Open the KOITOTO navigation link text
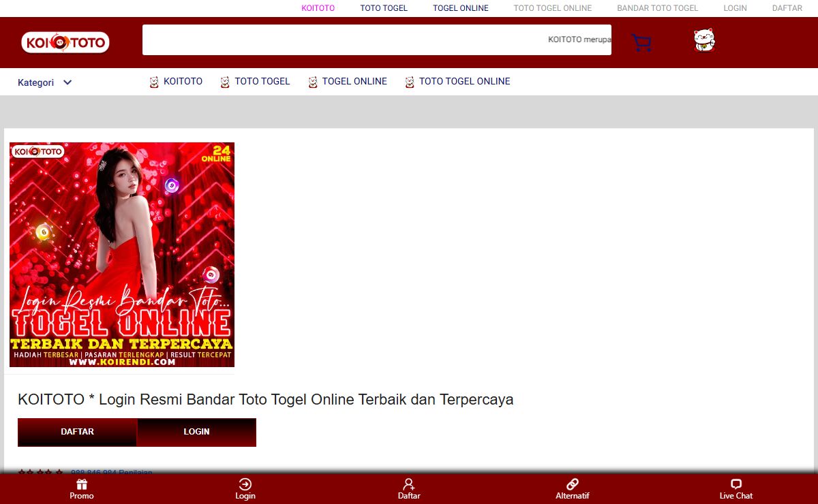Viewport: 818px width, 504px height. [x=183, y=81]
